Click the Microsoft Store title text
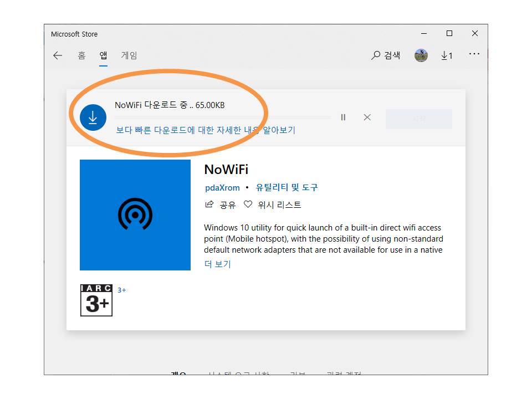This screenshot has height=399, width=532. [x=74, y=34]
